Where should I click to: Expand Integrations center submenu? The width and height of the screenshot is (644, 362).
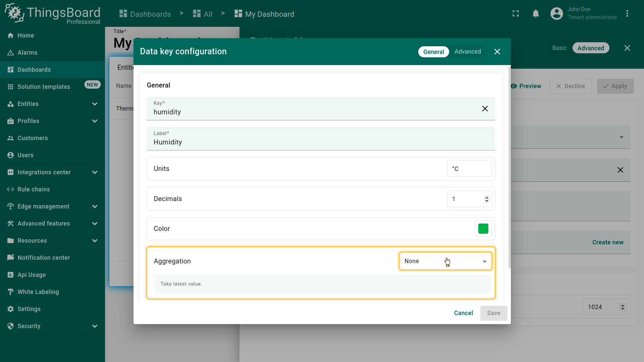pos(95,172)
